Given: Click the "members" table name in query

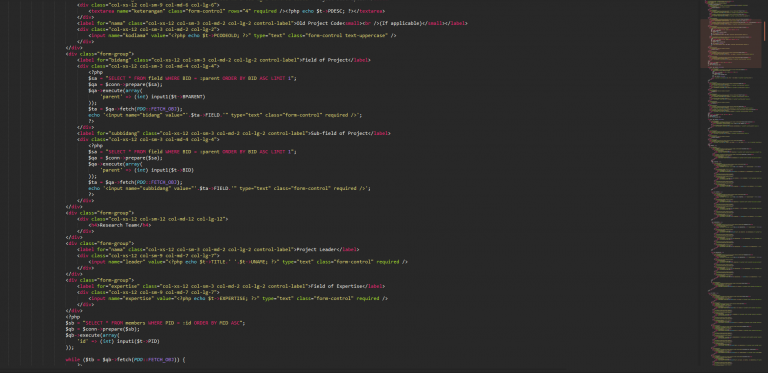Looking at the screenshot, I should [134, 323].
